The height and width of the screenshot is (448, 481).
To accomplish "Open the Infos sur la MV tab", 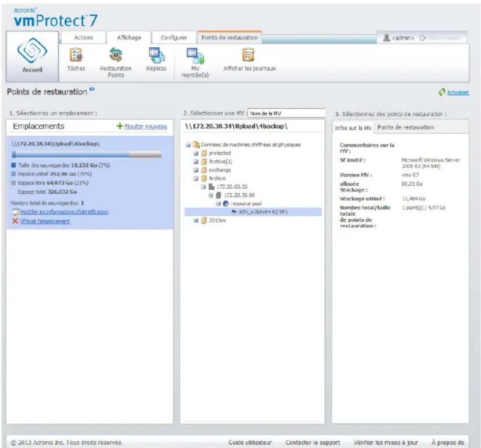I will pos(353,128).
